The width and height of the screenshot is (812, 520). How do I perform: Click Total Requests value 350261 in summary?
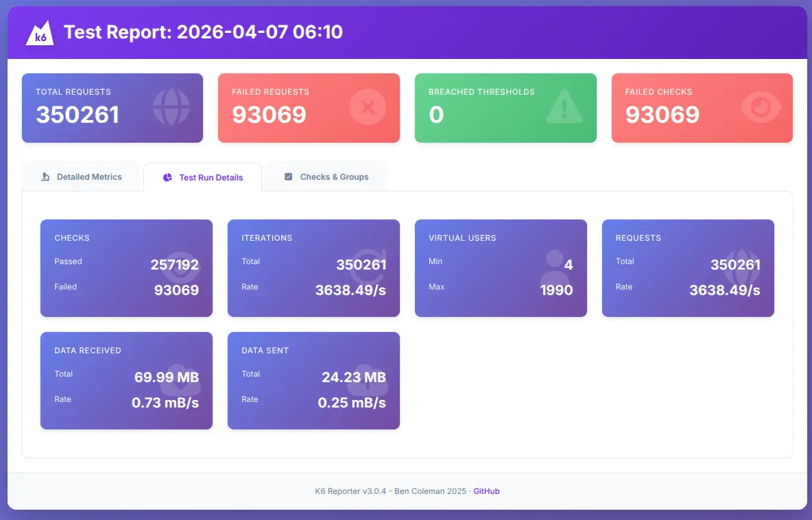(77, 115)
